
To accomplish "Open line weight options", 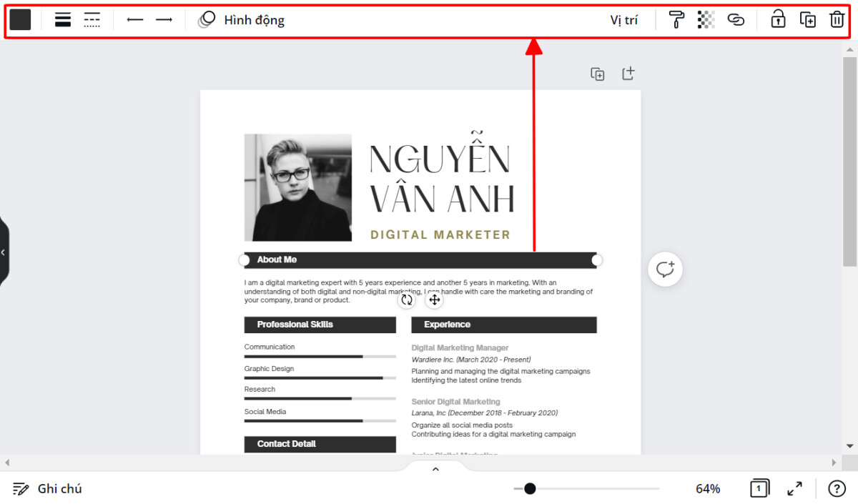I will [63, 20].
